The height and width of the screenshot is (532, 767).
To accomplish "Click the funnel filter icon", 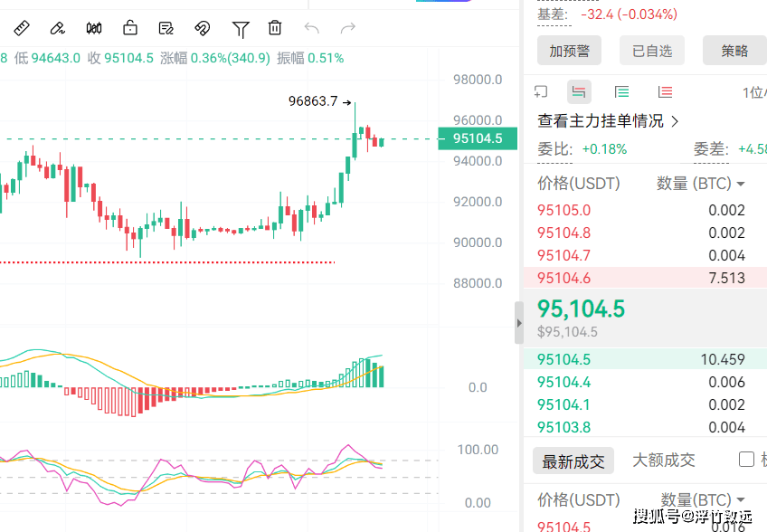I will (240, 29).
